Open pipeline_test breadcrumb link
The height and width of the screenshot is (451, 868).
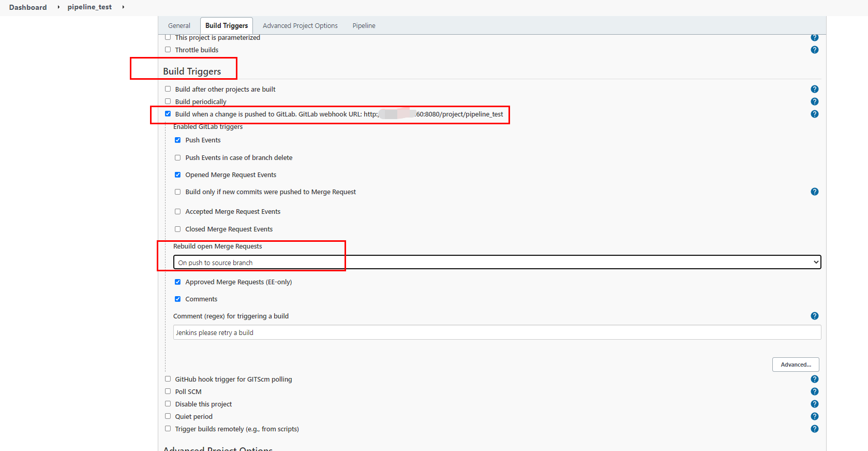coord(89,7)
